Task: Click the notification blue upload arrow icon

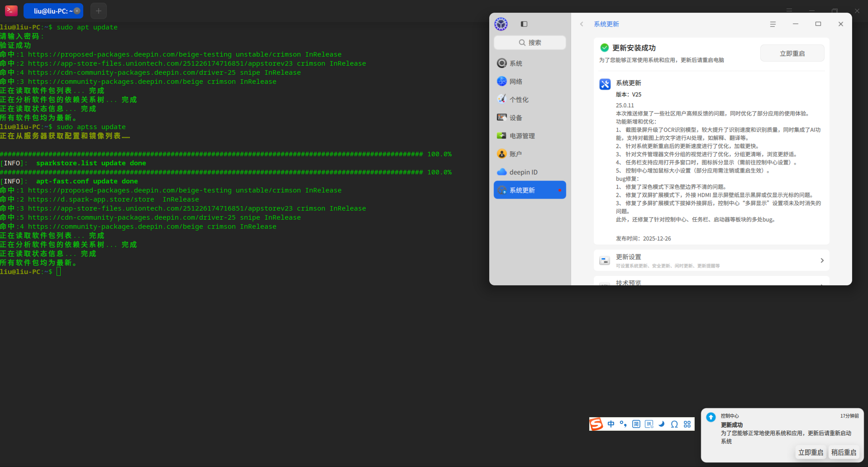Action: (x=711, y=417)
